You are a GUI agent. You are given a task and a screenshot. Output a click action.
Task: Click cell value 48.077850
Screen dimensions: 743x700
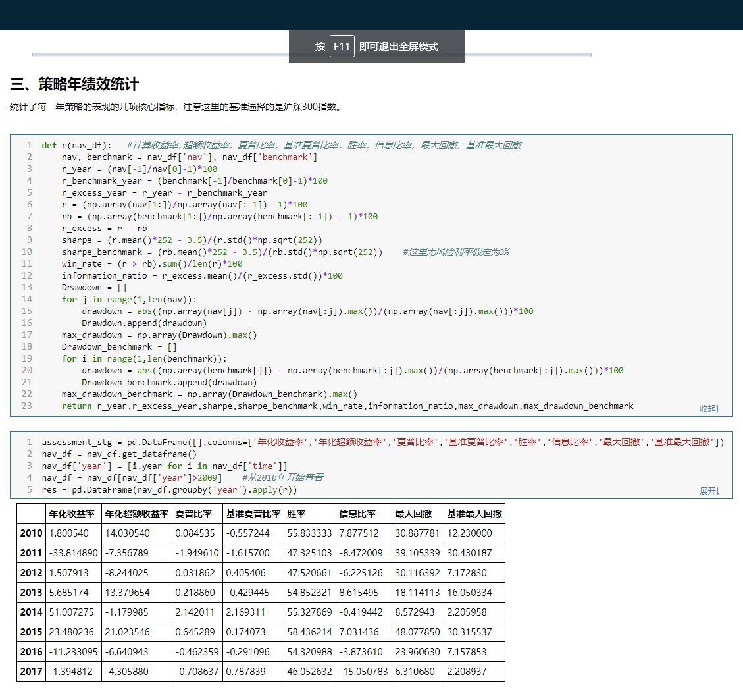[417, 632]
